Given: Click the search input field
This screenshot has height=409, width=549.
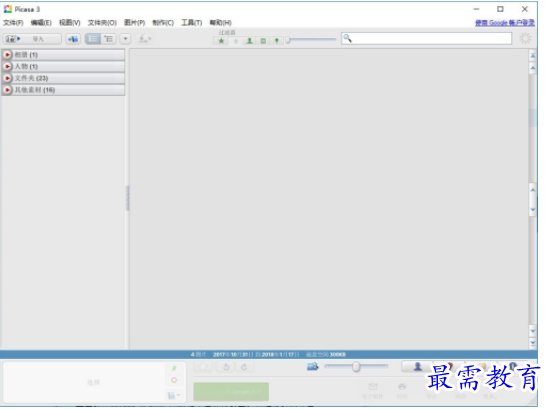Looking at the screenshot, I should (x=426, y=38).
